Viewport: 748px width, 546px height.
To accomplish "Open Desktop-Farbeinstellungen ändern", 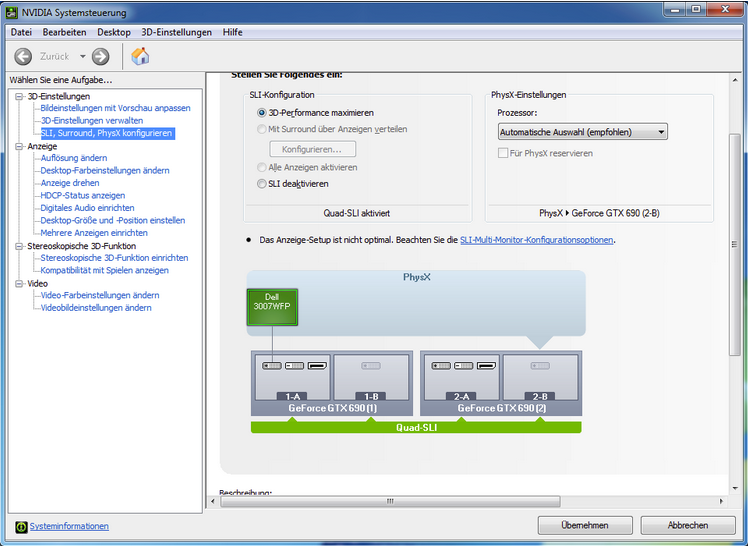I will (x=105, y=170).
